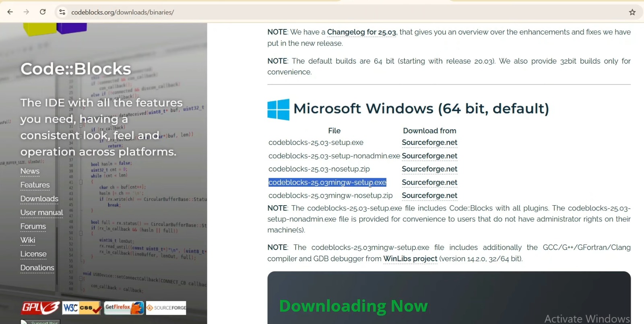Viewport: 644px width, 324px height.
Task: Click the GPLv3 badge
Action: pyautogui.click(x=40, y=308)
